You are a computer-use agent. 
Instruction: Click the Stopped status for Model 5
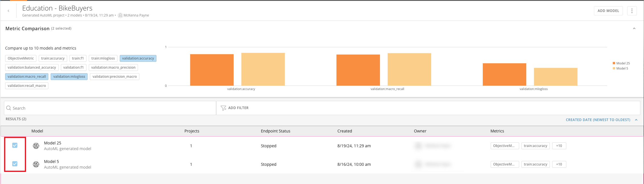point(269,164)
